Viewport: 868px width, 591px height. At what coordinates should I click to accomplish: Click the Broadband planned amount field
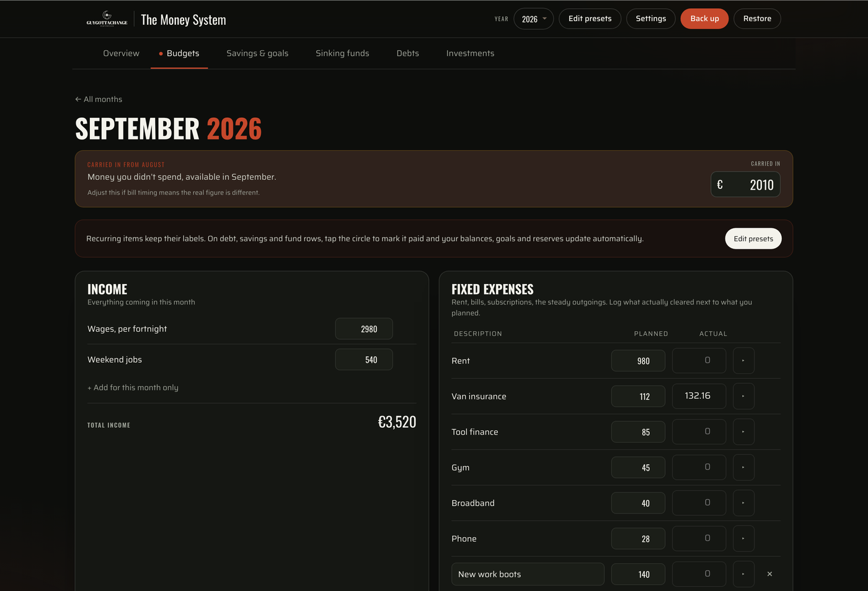coord(638,503)
